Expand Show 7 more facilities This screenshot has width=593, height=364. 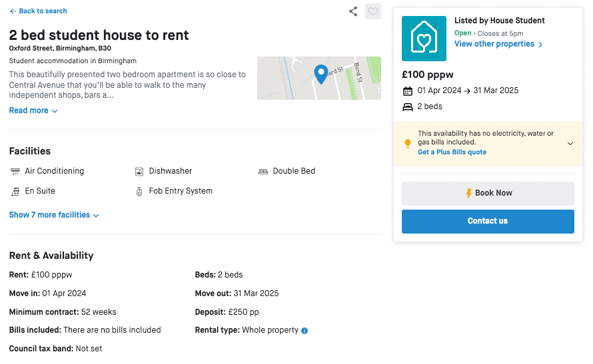click(x=54, y=215)
